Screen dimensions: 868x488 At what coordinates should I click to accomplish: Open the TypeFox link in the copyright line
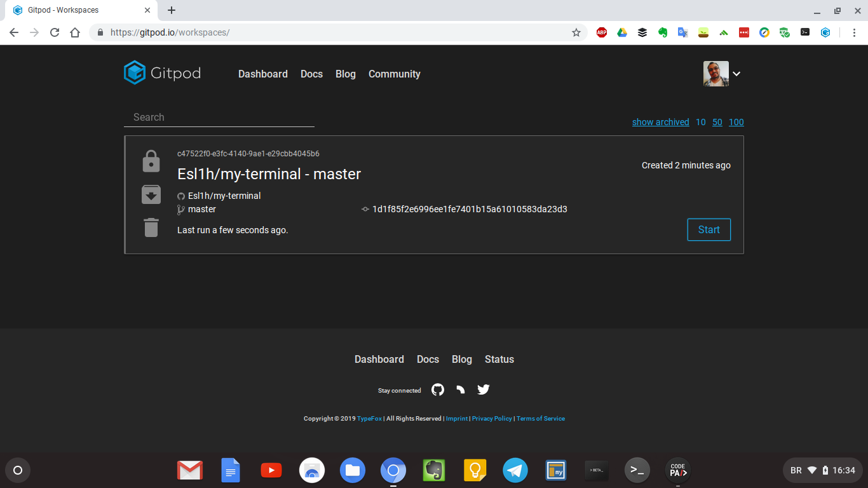(369, 419)
